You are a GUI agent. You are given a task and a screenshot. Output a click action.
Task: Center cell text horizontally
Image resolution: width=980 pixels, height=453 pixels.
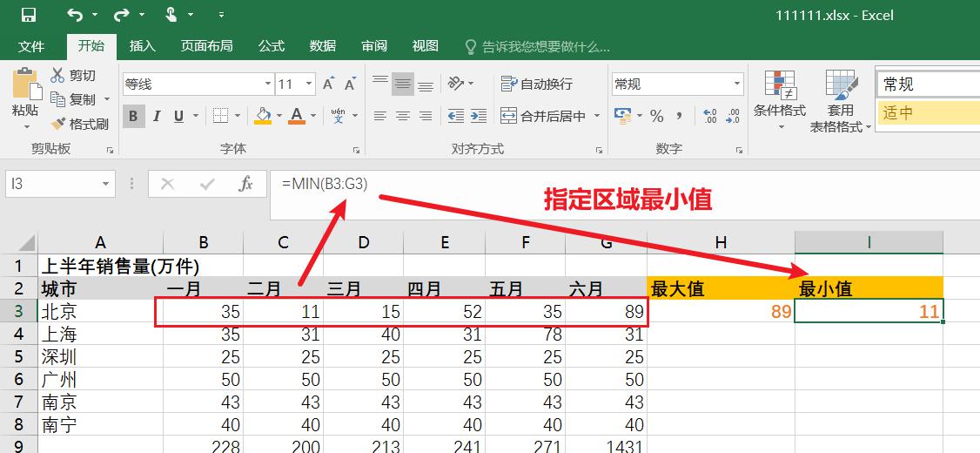(402, 116)
